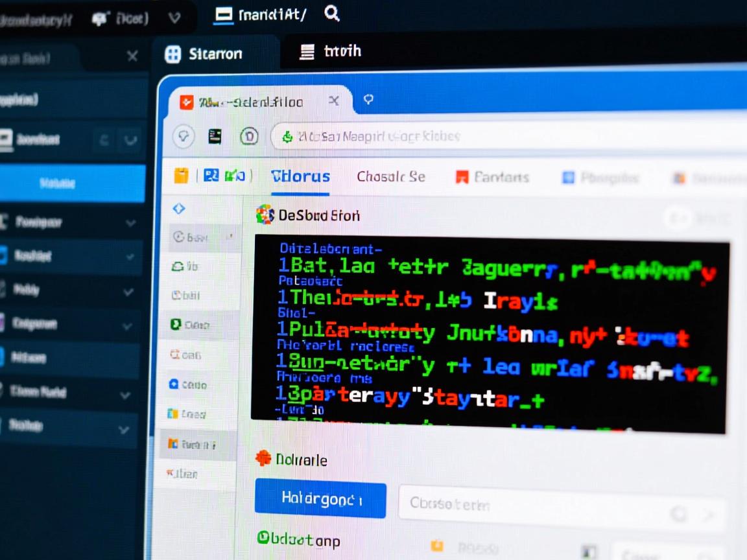Click the blue diamond icon above the inner sidebar
The image size is (747, 560).
179,208
